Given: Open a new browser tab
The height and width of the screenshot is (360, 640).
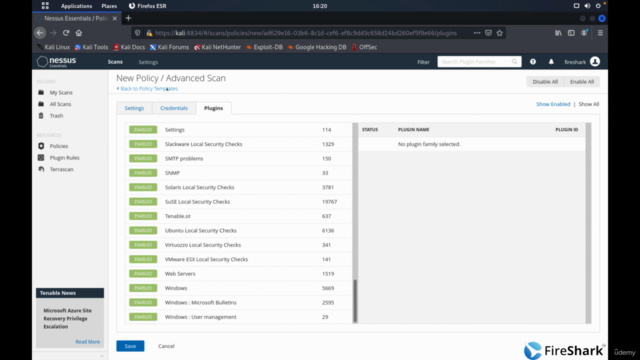Looking at the screenshot, I should tap(128, 18).
